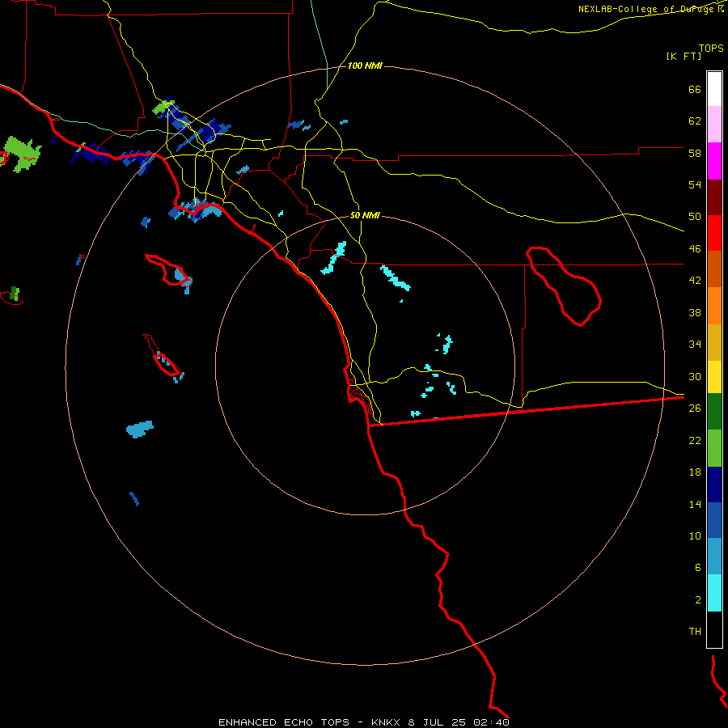Pick the dark orange legend swatch
Image resolution: width=728 pixels, height=728 pixels.
point(714,269)
